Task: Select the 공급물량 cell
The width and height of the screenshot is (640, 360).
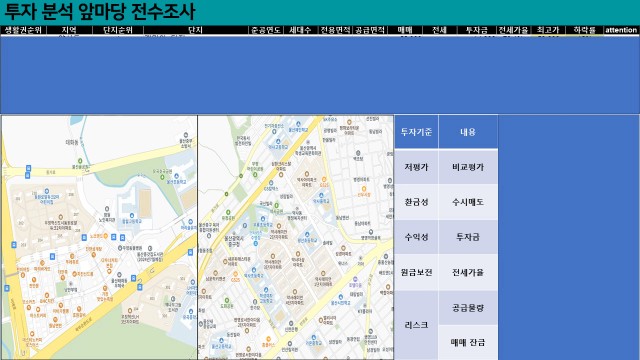Action: (468, 308)
